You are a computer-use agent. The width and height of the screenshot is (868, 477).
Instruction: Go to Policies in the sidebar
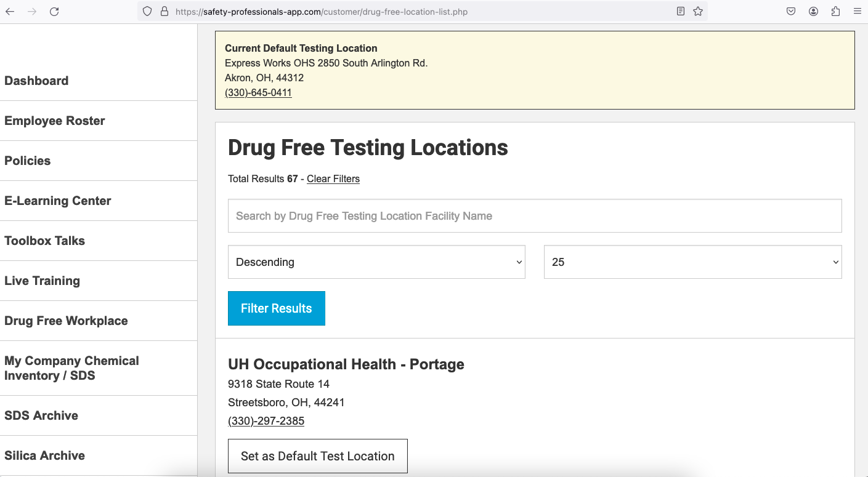(x=28, y=161)
